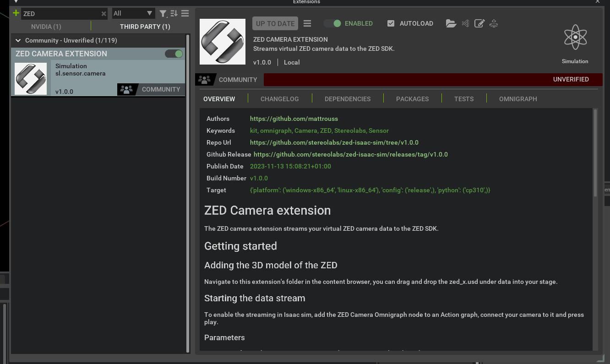Click the 'Parameters' heading
This screenshot has height=364, width=610.
click(224, 337)
